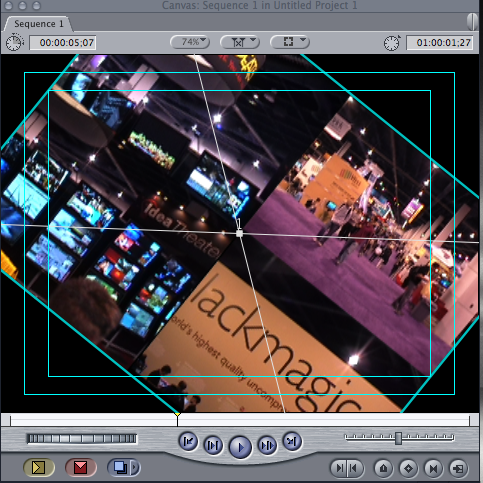Click the jog control wheel

(82, 439)
